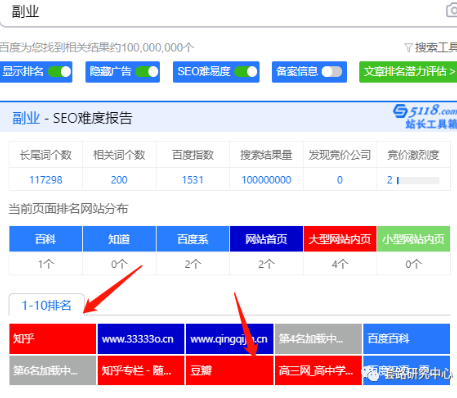Click the 百度系 distribution header
Image resolution: width=457 pixels, height=398 pixels.
[x=193, y=239]
